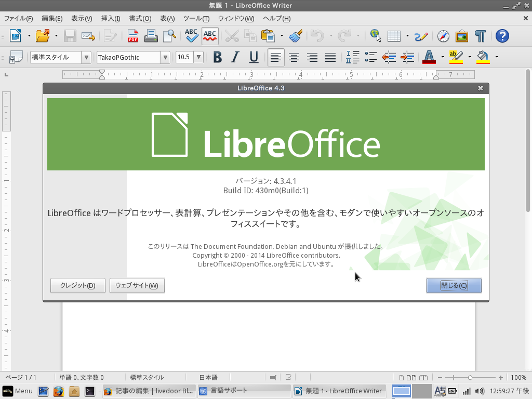Open the ツール(T) menu
532x399 pixels.
click(x=196, y=18)
